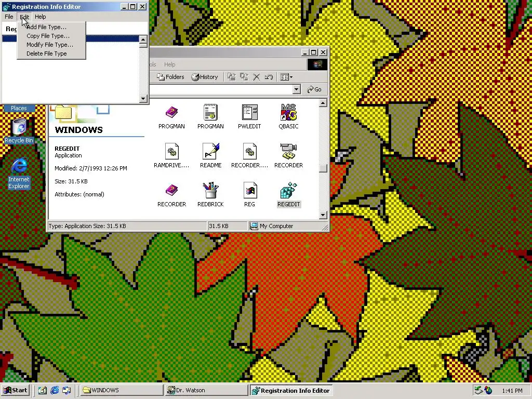
Task: Open the File menu in Registration Info Editor
Action: click(x=9, y=17)
